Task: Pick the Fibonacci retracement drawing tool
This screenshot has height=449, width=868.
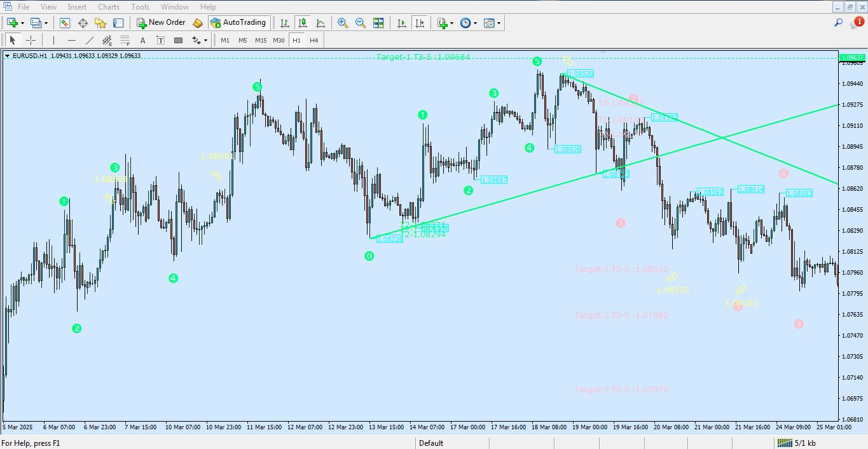Action: point(126,39)
